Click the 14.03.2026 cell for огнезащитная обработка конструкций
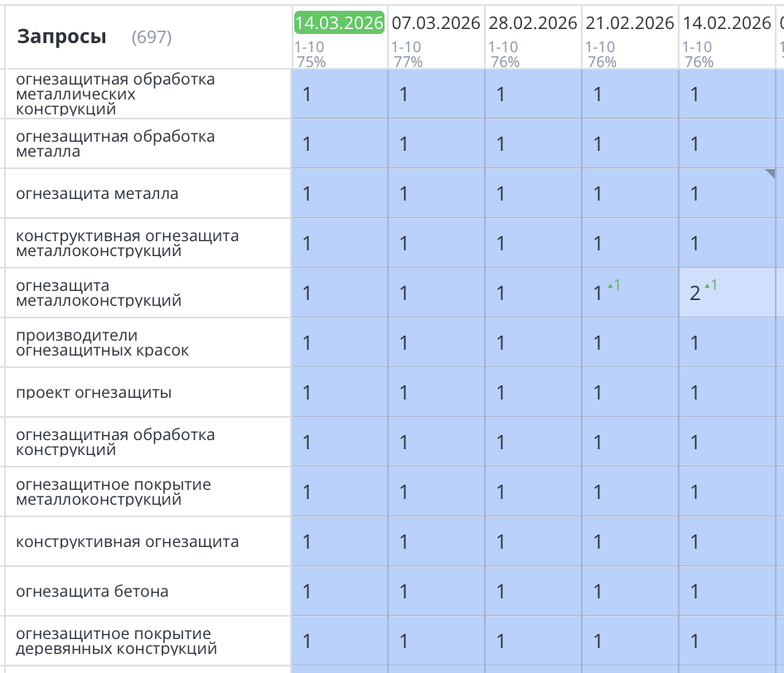The width and height of the screenshot is (784, 673). [x=339, y=443]
